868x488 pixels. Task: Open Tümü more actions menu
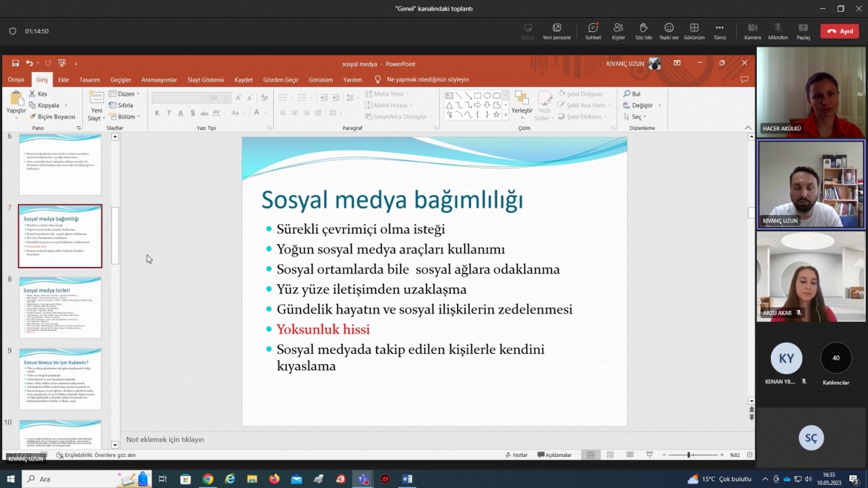coord(720,31)
